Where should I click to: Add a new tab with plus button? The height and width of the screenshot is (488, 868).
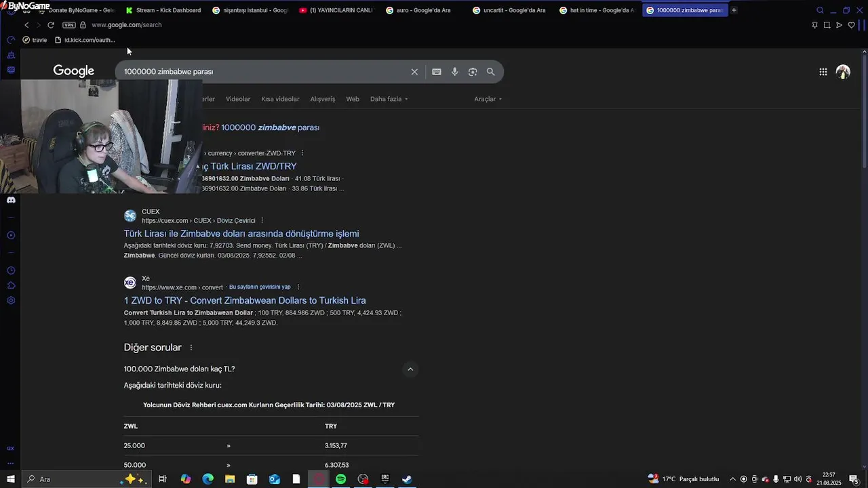(x=734, y=10)
